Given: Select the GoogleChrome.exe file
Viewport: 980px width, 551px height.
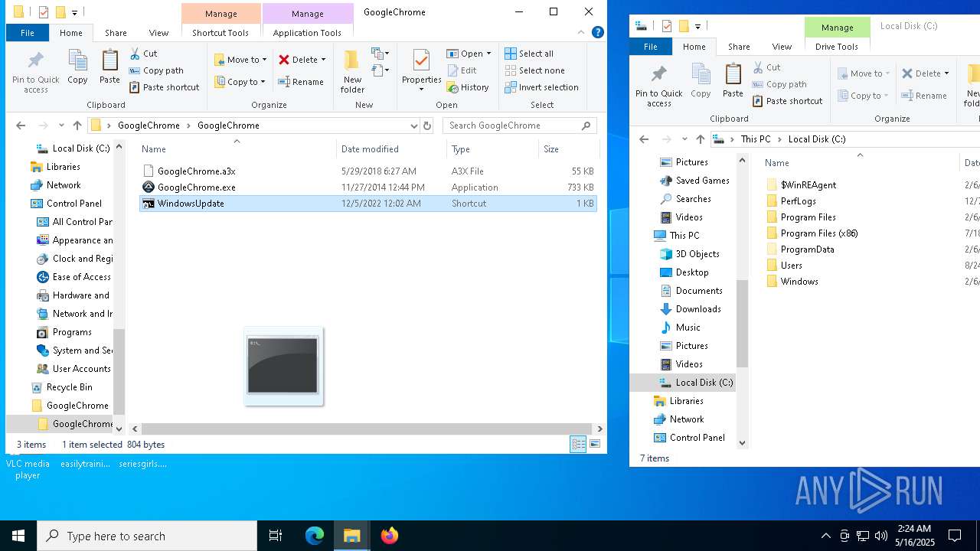Looking at the screenshot, I should click(368, 187).
